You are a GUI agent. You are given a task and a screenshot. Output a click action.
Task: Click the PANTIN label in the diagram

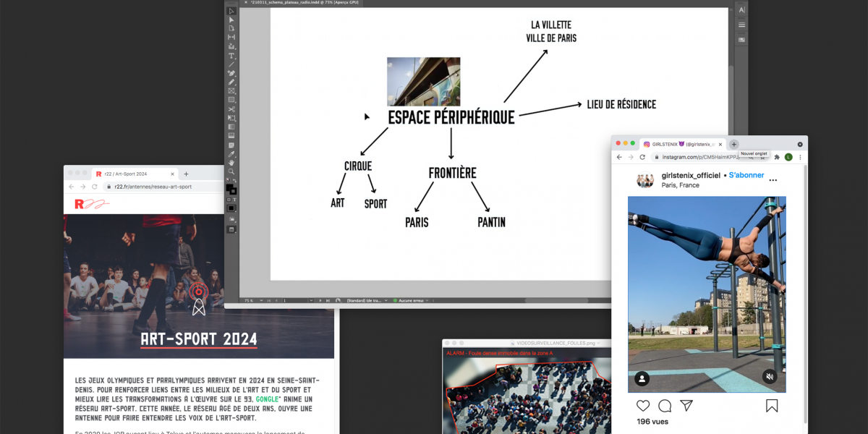[x=492, y=222]
